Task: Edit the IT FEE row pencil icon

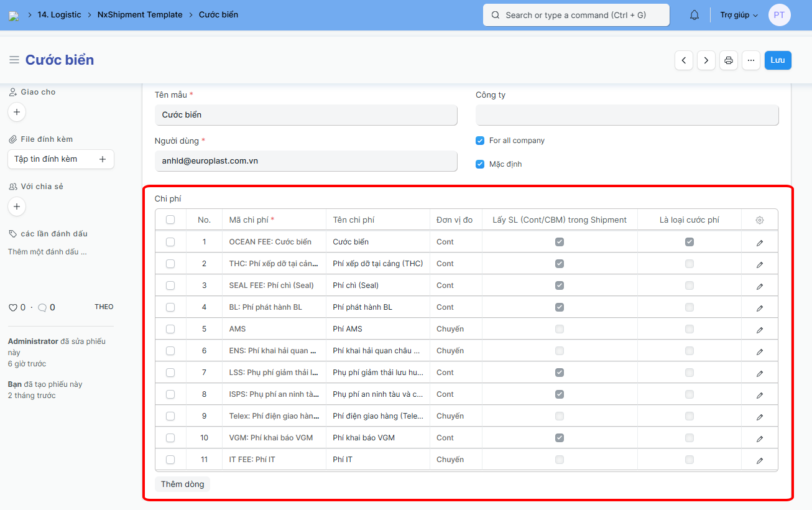Action: click(759, 460)
